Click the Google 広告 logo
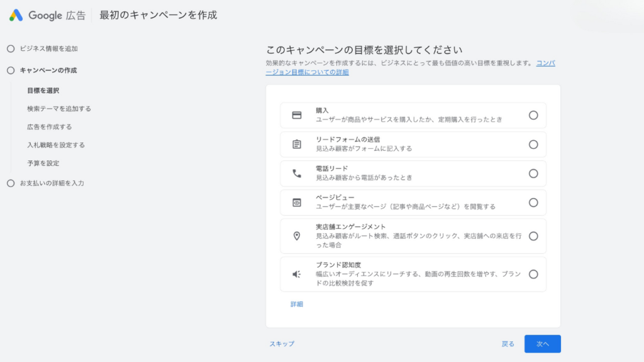Screen dimensions: 644x362 click(x=47, y=14)
